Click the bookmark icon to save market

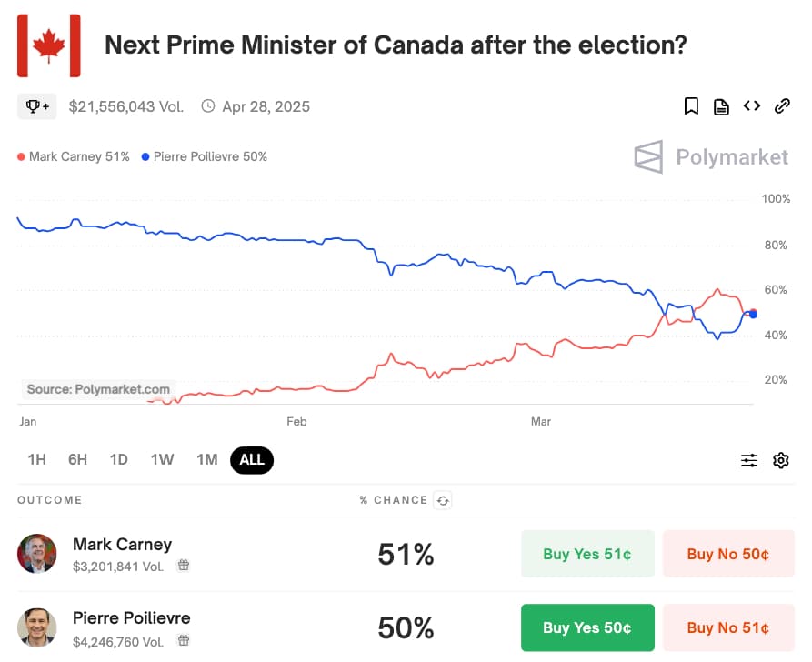click(691, 106)
